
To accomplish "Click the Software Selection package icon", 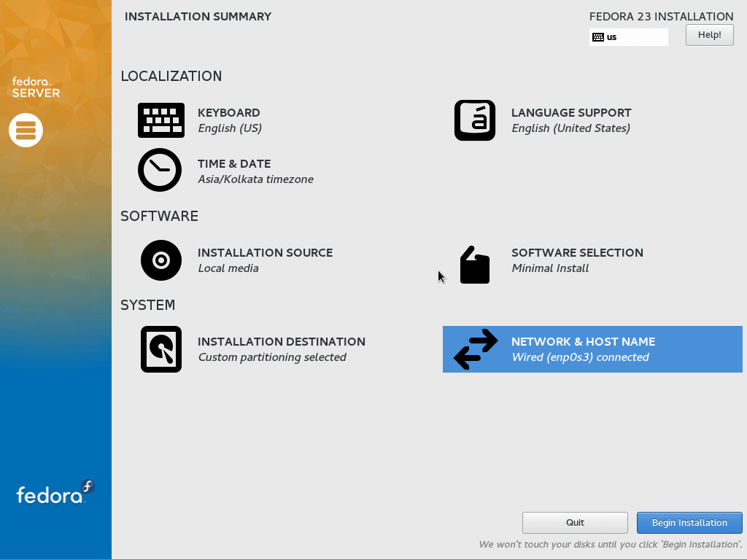I will point(475,264).
